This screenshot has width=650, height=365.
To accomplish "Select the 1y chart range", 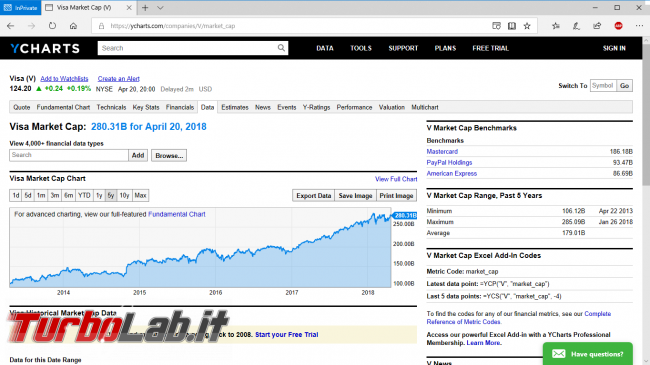I will point(99,195).
